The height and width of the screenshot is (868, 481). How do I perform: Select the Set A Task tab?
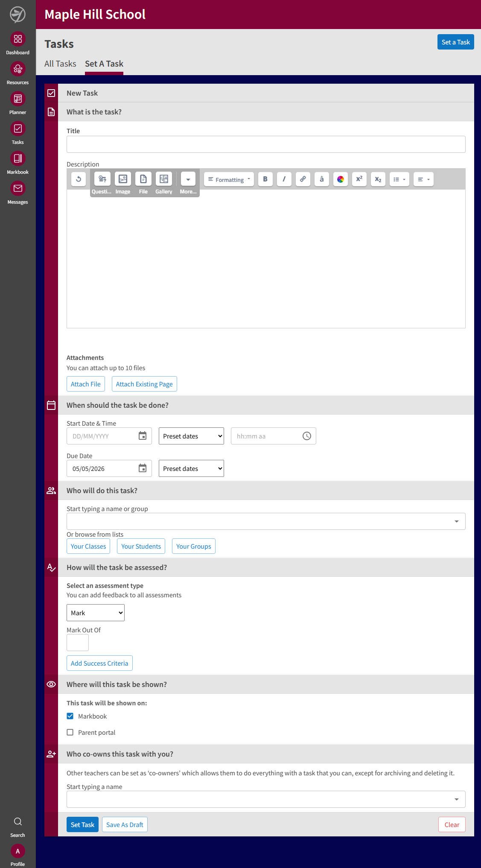click(104, 64)
